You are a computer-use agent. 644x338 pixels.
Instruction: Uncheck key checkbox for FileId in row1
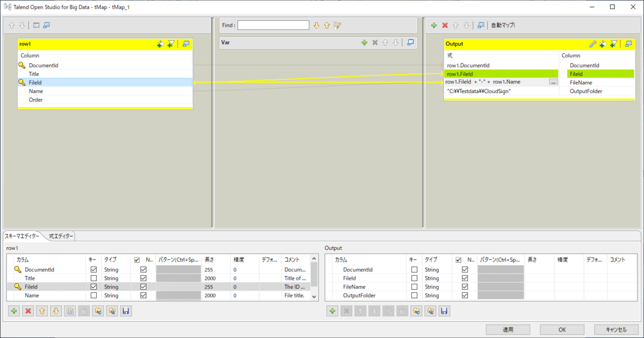click(94, 286)
